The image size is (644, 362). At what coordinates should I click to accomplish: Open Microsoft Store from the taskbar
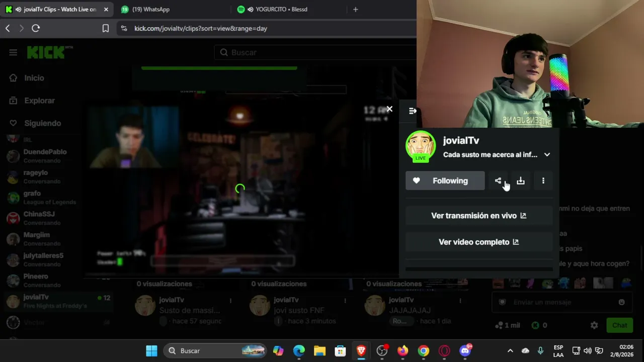point(341,351)
